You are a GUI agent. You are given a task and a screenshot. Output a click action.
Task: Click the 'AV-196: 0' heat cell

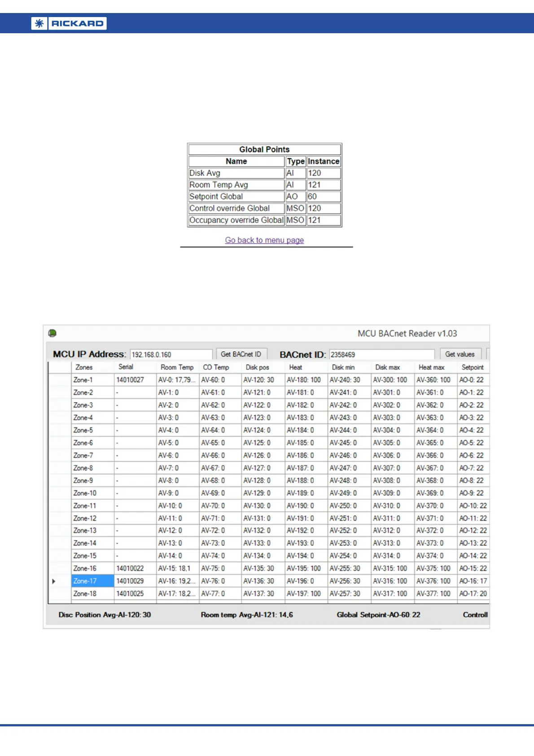click(x=306, y=581)
